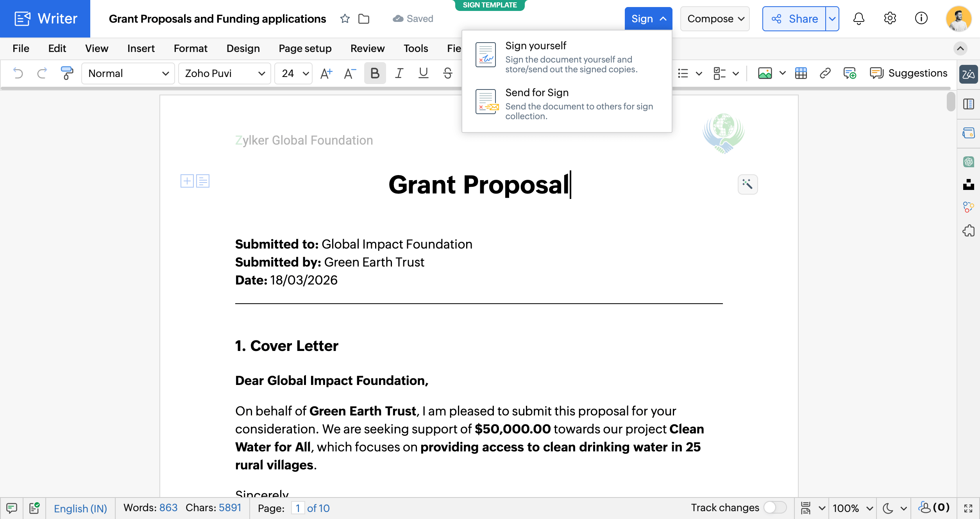Click English (IN) language link
This screenshot has width=980, height=519.
coord(80,508)
